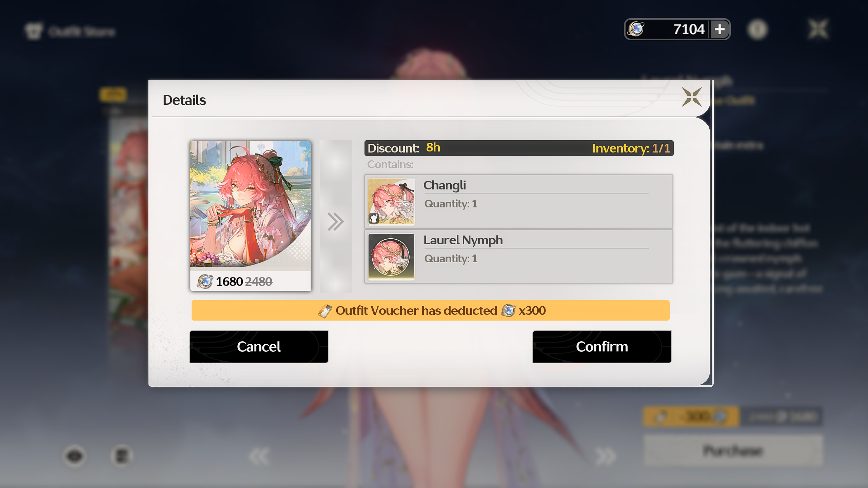Image resolution: width=868 pixels, height=488 pixels.
Task: Click the currency icon in top balance bar
Action: (636, 29)
